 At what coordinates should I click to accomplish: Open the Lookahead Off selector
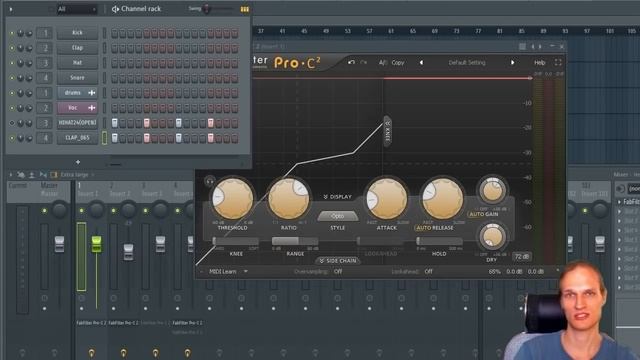pyautogui.click(x=428, y=271)
